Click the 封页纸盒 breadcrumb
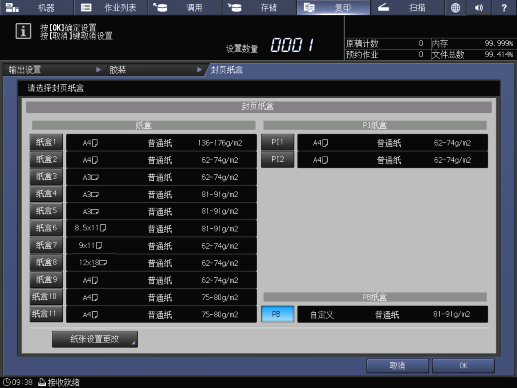Screen dimensions: 517x388 point(227,70)
